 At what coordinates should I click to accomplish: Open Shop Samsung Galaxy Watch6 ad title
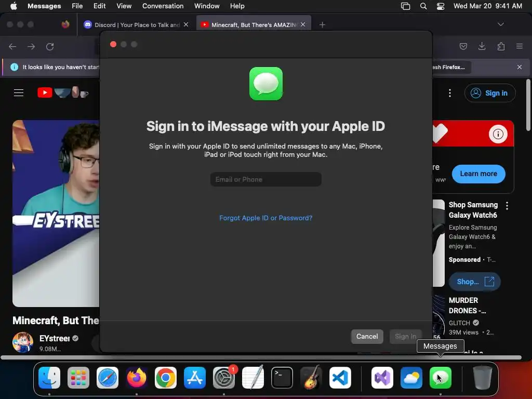(473, 210)
